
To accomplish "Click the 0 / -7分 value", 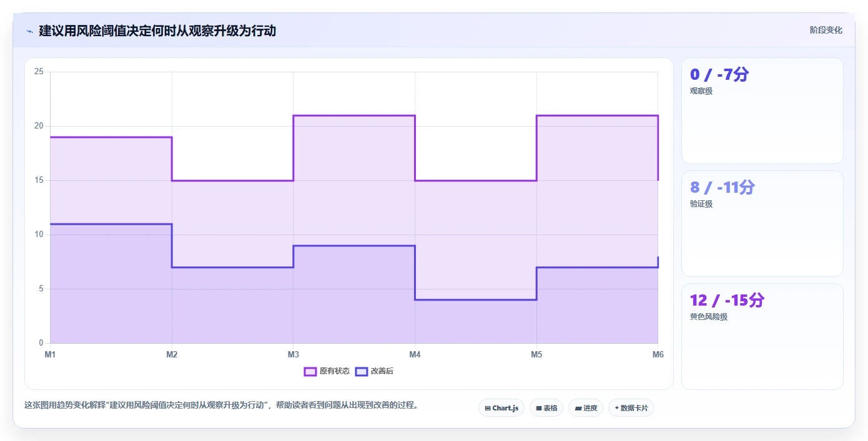I will pyautogui.click(x=719, y=74).
